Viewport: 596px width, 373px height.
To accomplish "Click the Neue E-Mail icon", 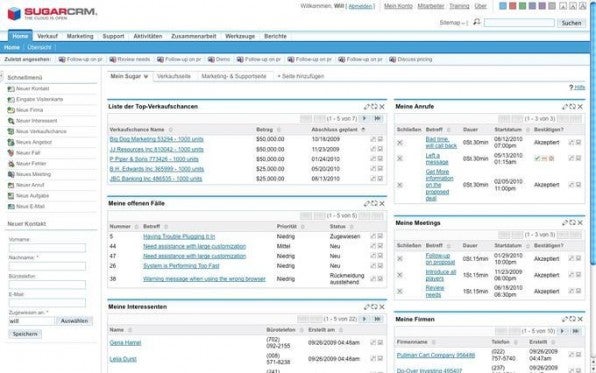I will coord(11,206).
